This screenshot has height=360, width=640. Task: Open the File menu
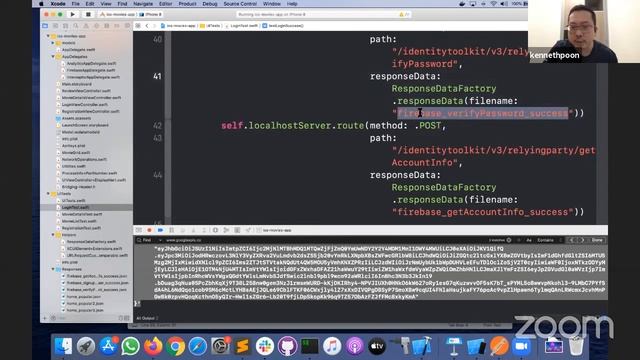[x=76, y=4]
